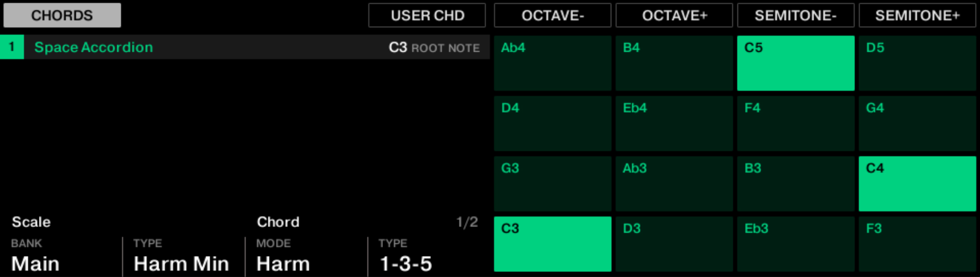Trigger the highlighted C4 pad
The width and height of the screenshot is (980, 277).
pos(917,184)
